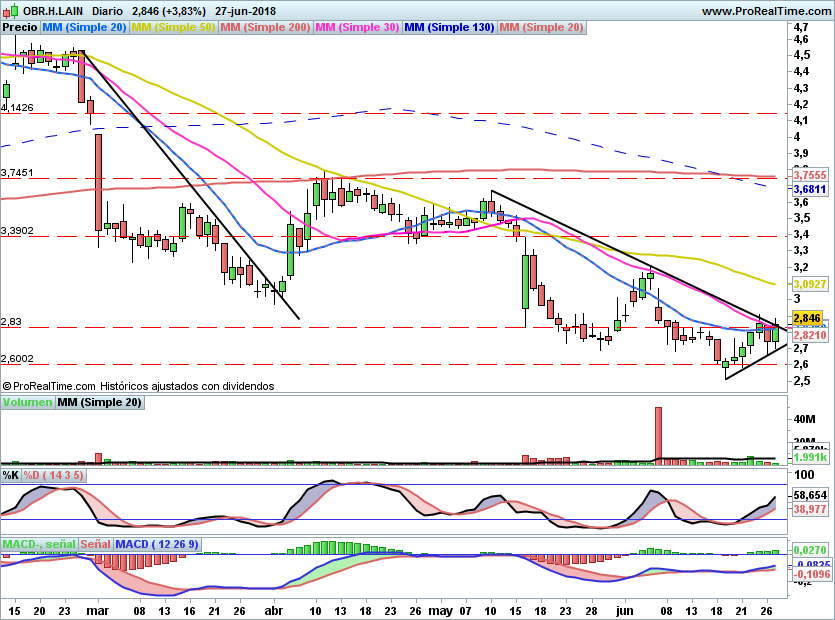
Task: Click the candlestick chart icon beside OBR.H.LAIN
Action: point(10,11)
